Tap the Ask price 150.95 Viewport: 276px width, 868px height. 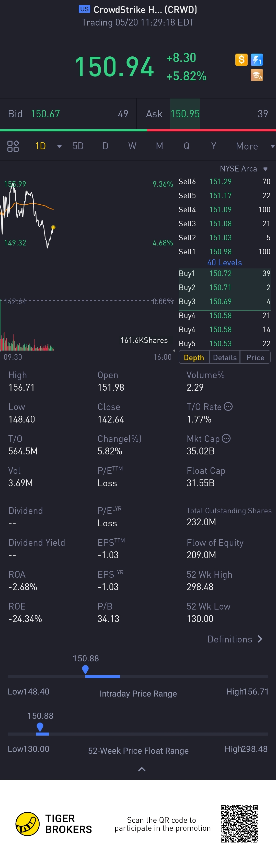pos(185,114)
